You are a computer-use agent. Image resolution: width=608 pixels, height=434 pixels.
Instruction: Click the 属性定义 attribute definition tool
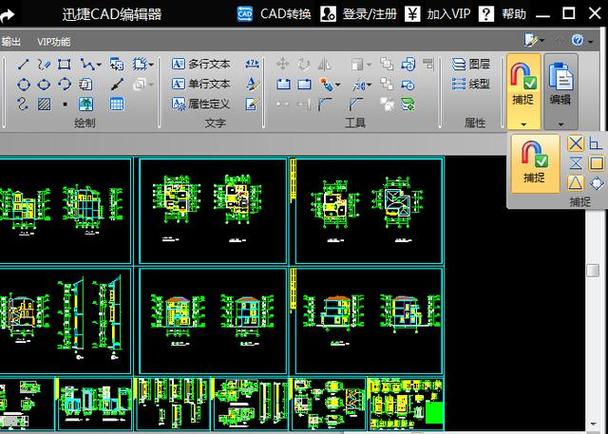(x=201, y=103)
